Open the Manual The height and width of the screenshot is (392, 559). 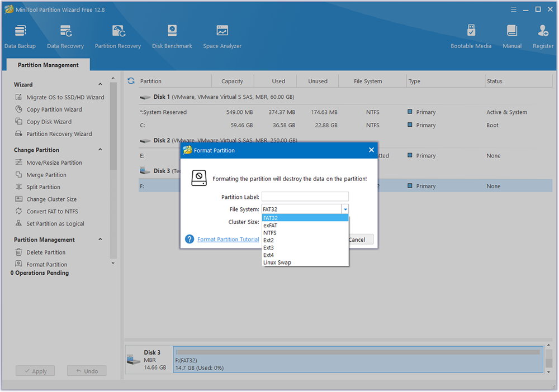pyautogui.click(x=512, y=37)
